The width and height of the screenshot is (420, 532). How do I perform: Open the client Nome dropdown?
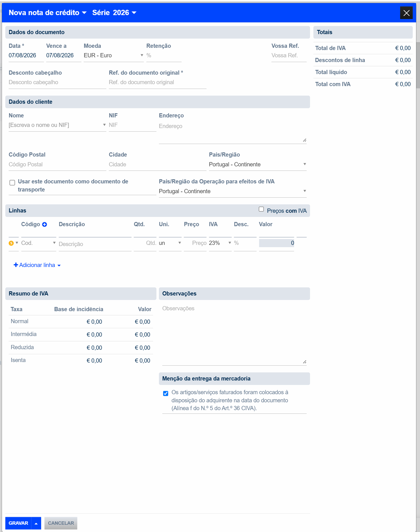tap(57, 125)
